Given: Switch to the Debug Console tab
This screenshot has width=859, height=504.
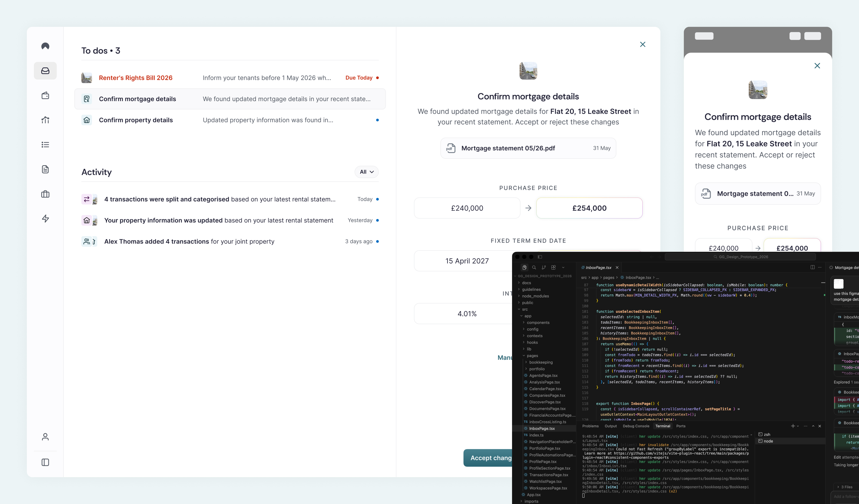Looking at the screenshot, I should [x=636, y=426].
